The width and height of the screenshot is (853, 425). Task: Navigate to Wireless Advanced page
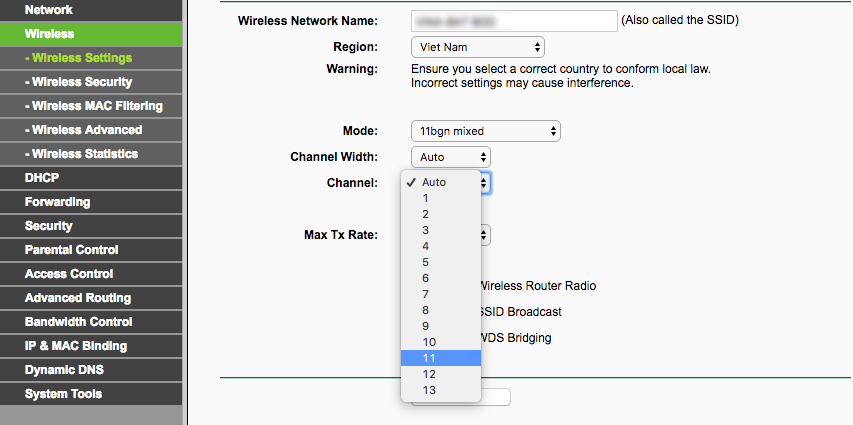click(84, 130)
